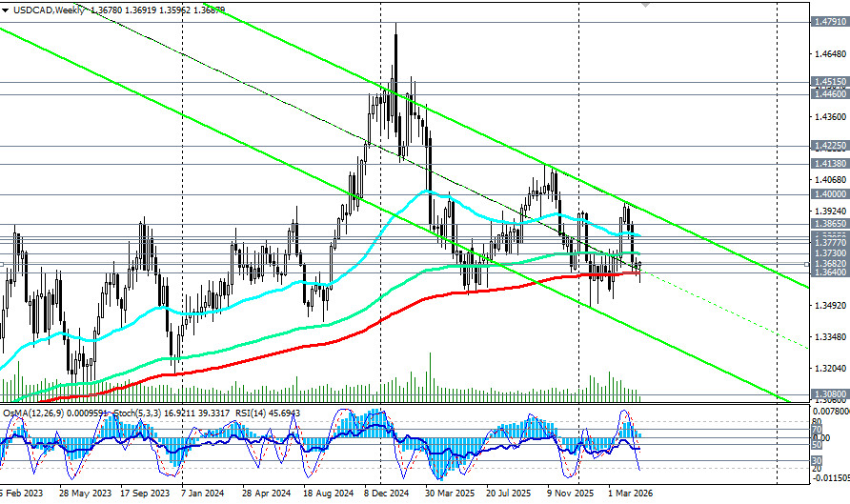Viewport: 850px width, 504px height.
Task: Click the 1.37770 level label
Action: [829, 243]
